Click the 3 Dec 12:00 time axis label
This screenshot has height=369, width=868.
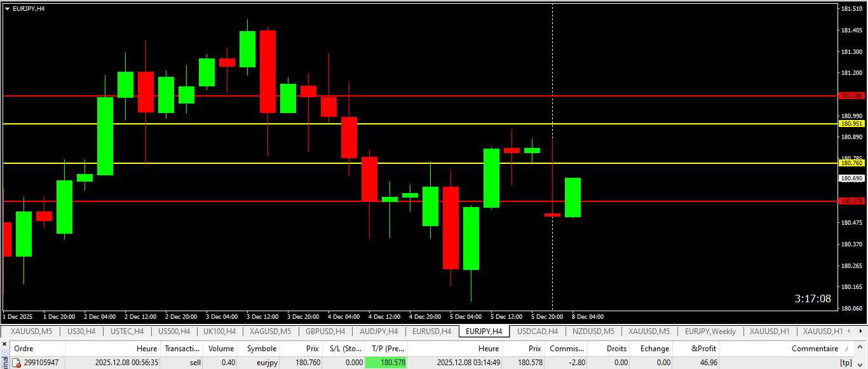(x=262, y=316)
